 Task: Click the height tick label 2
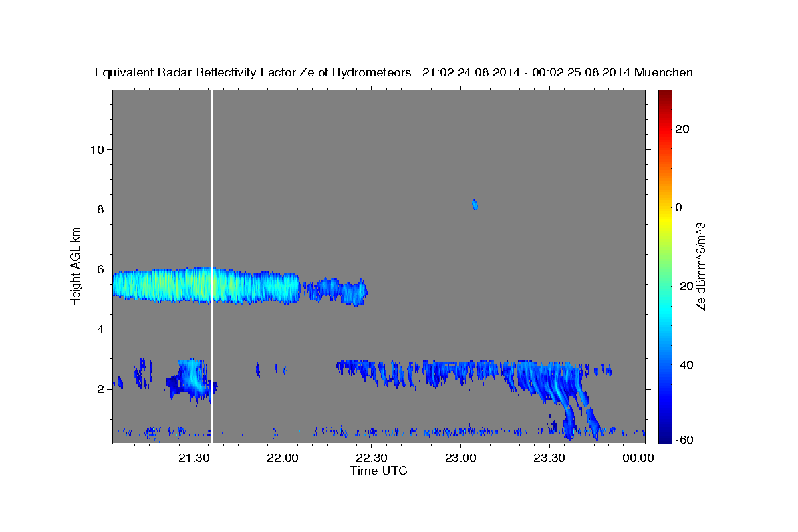click(x=100, y=388)
